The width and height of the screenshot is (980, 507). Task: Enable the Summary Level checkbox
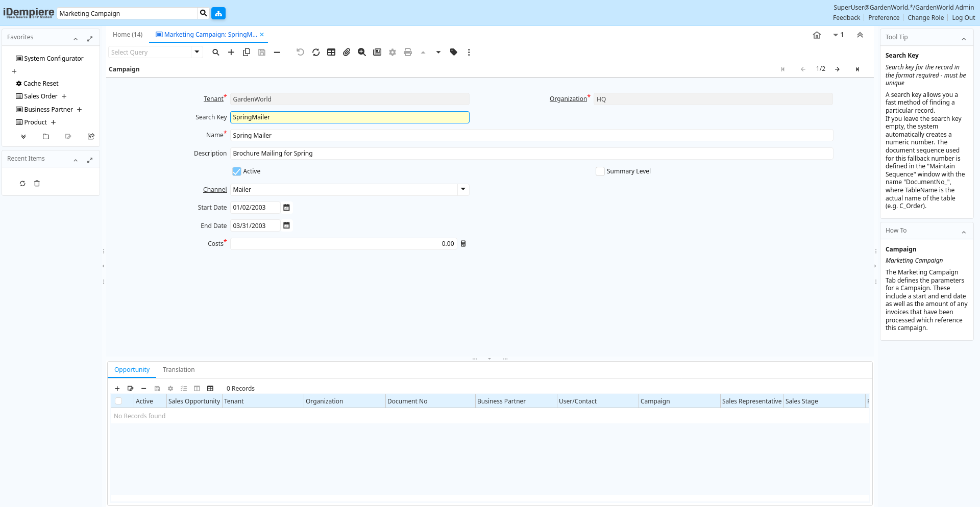(x=600, y=171)
